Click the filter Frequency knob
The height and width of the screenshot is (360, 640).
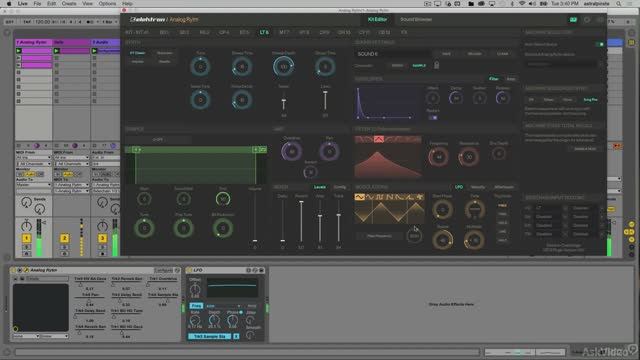[x=438, y=157]
